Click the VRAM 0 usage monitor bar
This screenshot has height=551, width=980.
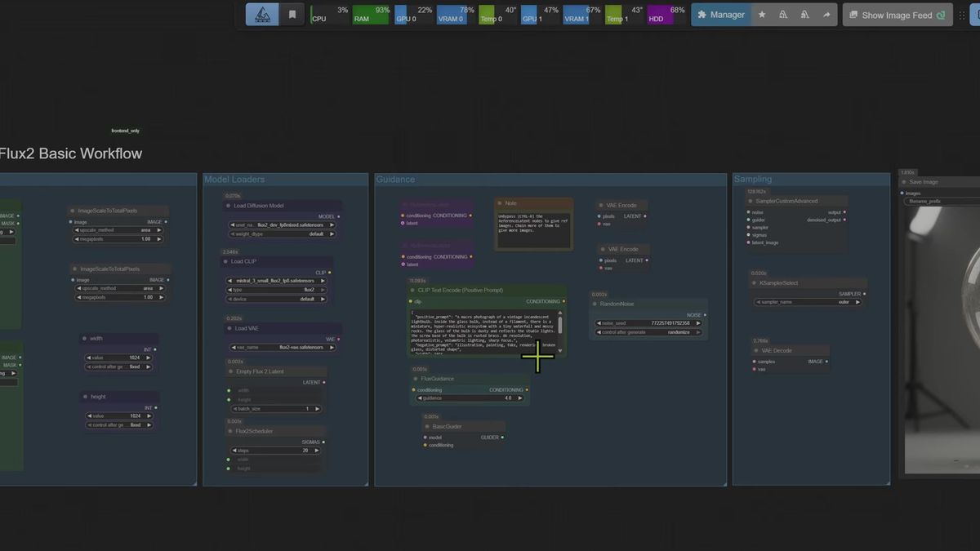click(x=457, y=15)
